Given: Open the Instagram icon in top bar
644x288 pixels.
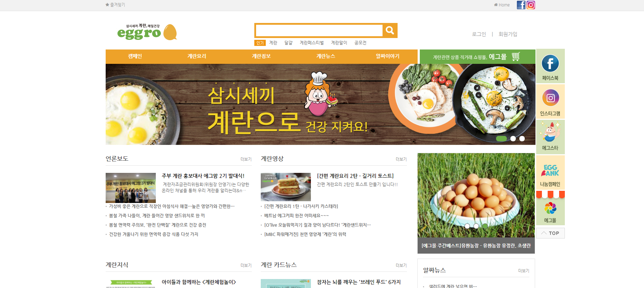Looking at the screenshot, I should tap(531, 5).
